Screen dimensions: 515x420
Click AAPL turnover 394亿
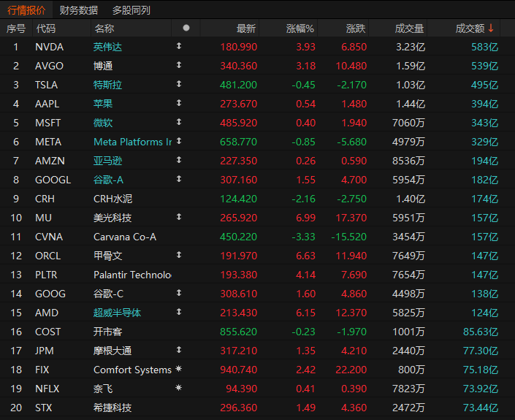(x=485, y=104)
